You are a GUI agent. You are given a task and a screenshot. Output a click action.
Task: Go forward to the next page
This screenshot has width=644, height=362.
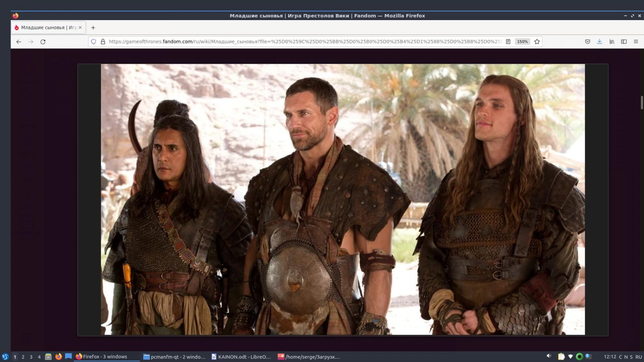click(31, 41)
